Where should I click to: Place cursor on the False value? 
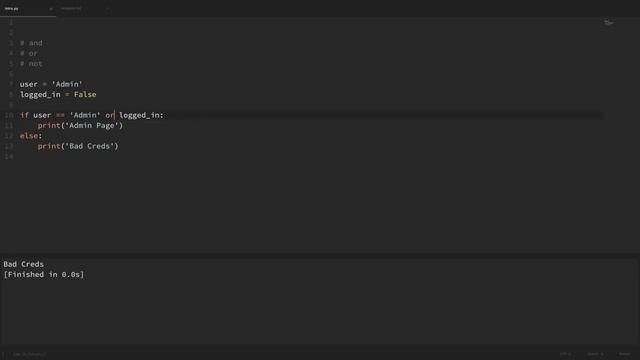point(85,94)
